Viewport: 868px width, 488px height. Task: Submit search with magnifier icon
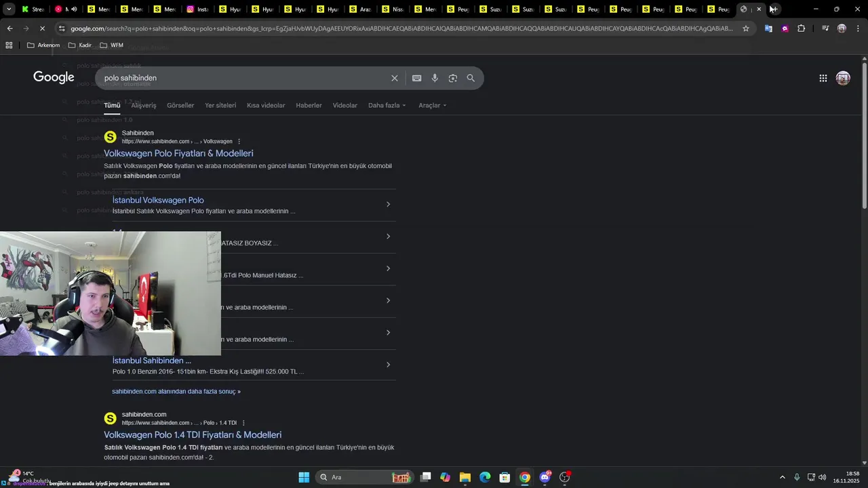coord(471,78)
